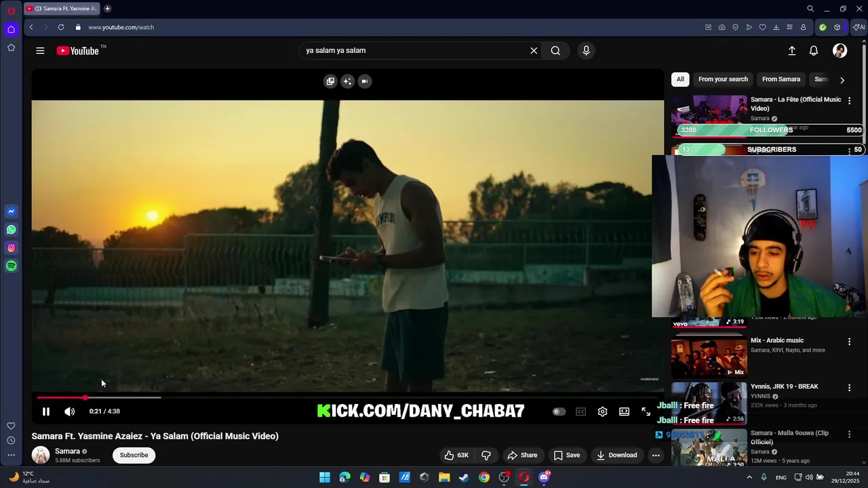868x488 pixels.
Task: Save the video to a playlist
Action: pos(567,455)
